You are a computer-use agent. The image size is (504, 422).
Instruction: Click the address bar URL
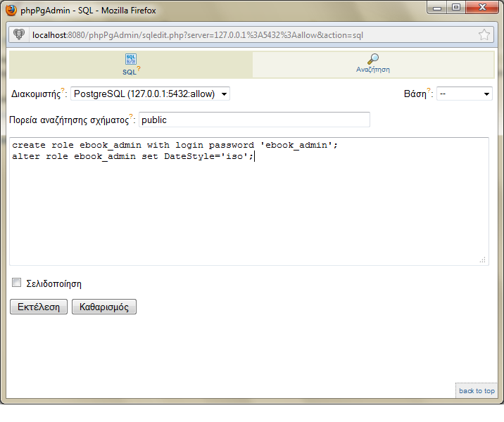[x=198, y=35]
